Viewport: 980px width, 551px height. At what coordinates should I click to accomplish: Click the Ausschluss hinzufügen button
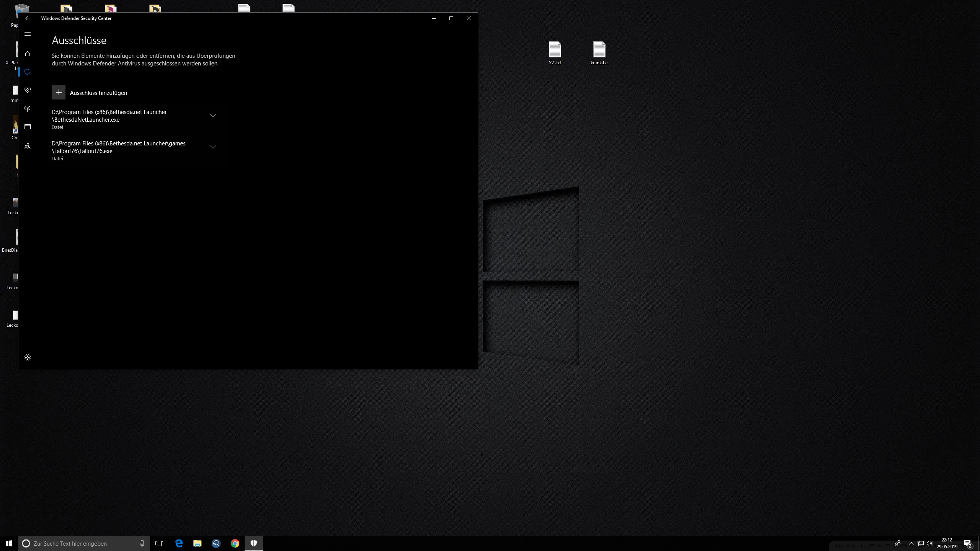point(90,93)
